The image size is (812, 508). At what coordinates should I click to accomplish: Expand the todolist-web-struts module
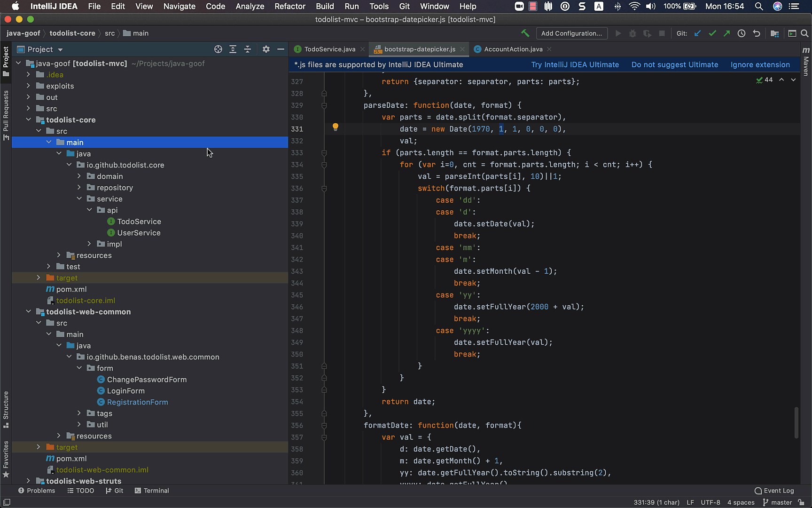(28, 481)
